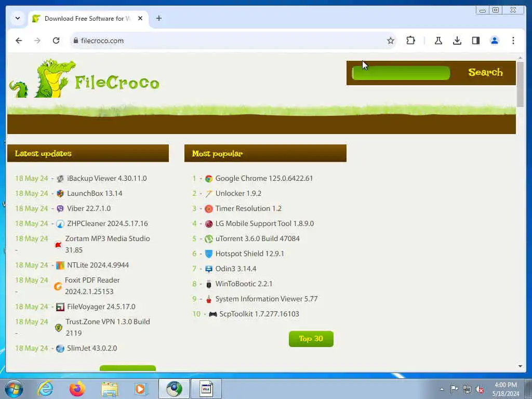Screen dimensions: 532x399
Task: Click the green site search field
Action: coord(401,73)
